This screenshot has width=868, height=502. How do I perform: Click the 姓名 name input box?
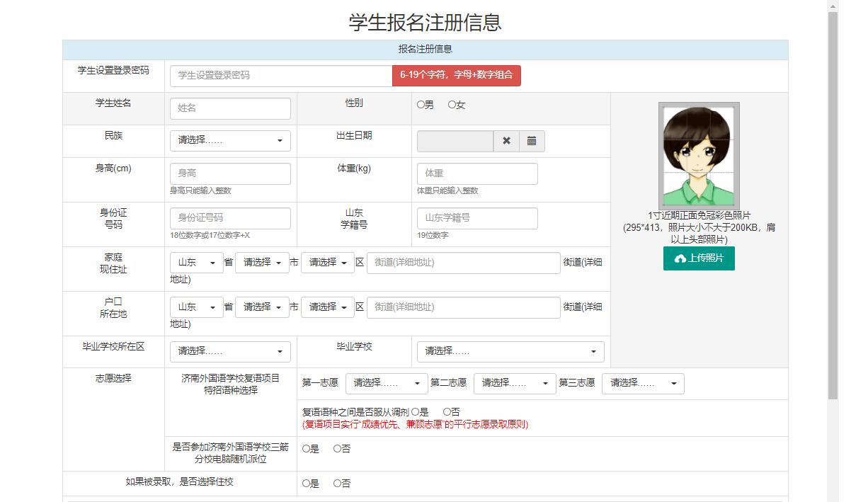[228, 108]
